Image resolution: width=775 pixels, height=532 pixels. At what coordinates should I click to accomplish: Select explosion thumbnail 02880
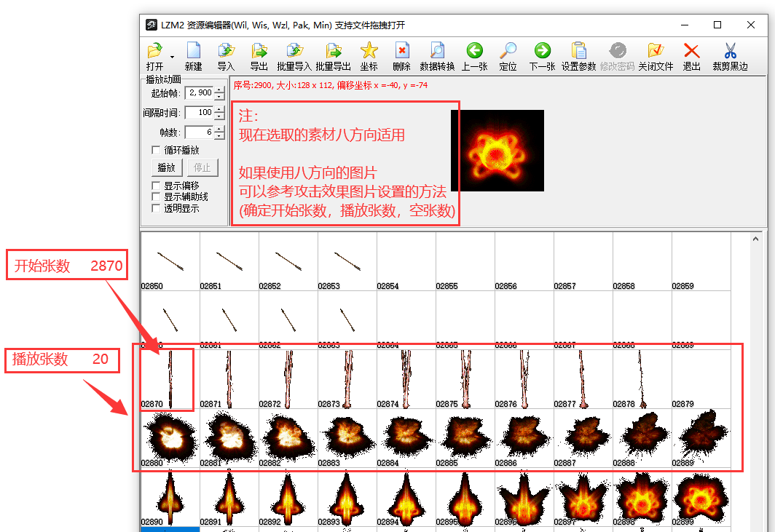click(170, 438)
